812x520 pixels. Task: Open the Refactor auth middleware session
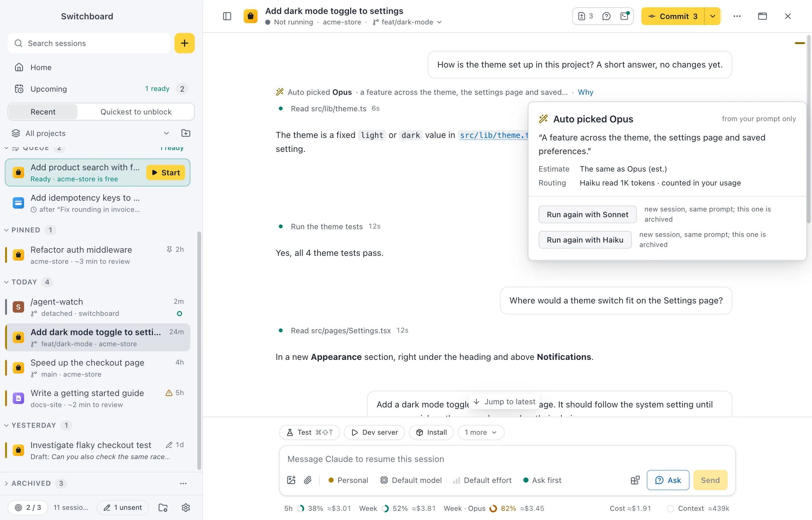(97, 255)
